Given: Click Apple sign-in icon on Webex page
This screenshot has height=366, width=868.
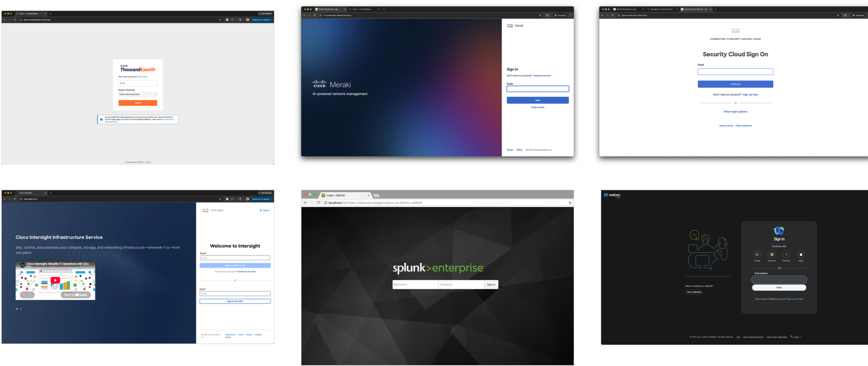Looking at the screenshot, I should pos(801,254).
